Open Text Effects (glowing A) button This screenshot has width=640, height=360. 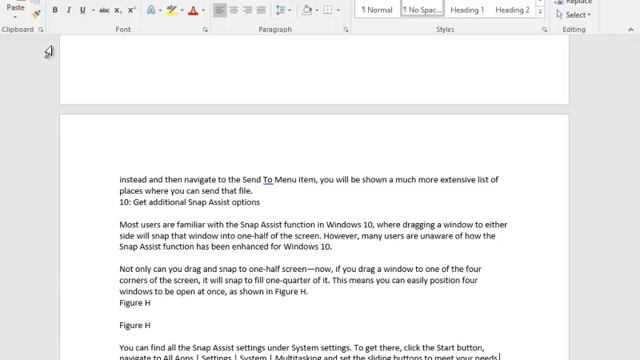tap(151, 10)
